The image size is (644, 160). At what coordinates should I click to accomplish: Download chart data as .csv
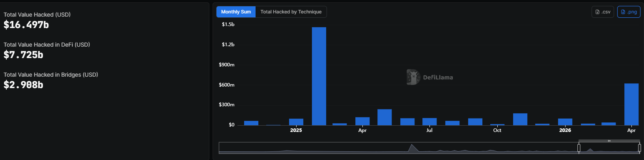(x=603, y=12)
